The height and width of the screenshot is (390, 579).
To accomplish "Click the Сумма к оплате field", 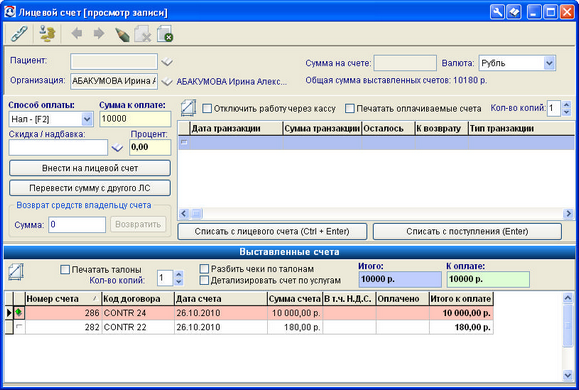I will pos(135,119).
